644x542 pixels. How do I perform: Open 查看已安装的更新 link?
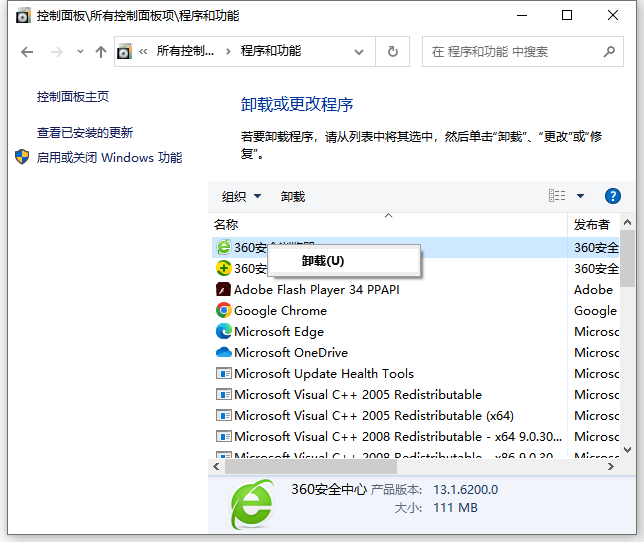pos(85,132)
